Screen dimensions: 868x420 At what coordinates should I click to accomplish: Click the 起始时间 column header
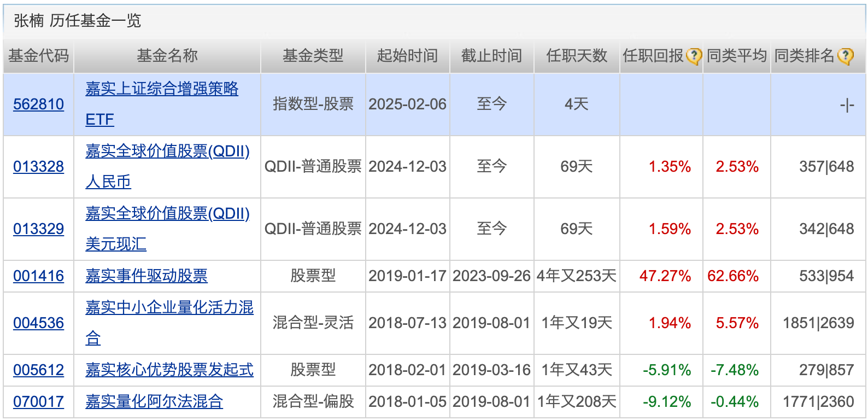click(408, 56)
